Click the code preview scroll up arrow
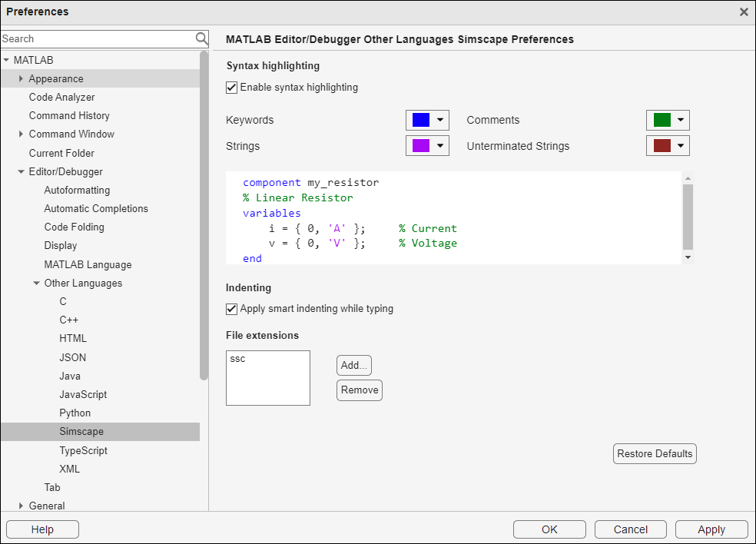 click(x=688, y=178)
